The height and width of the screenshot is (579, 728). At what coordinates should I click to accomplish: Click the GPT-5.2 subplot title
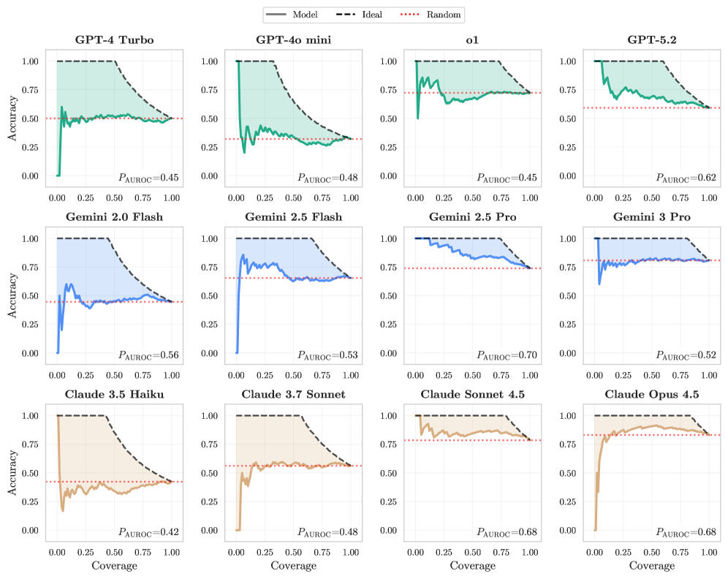click(651, 40)
